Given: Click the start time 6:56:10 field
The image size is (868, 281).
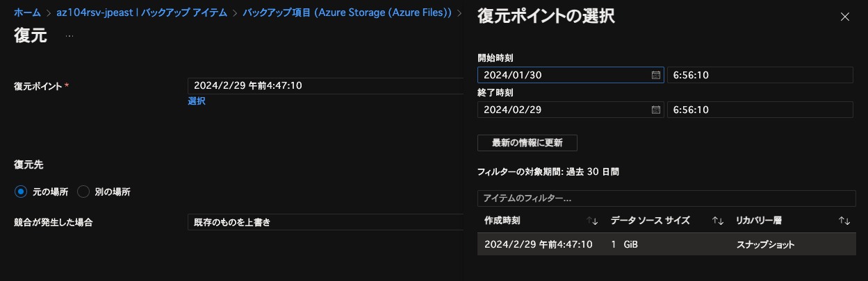Looking at the screenshot, I should pos(760,75).
